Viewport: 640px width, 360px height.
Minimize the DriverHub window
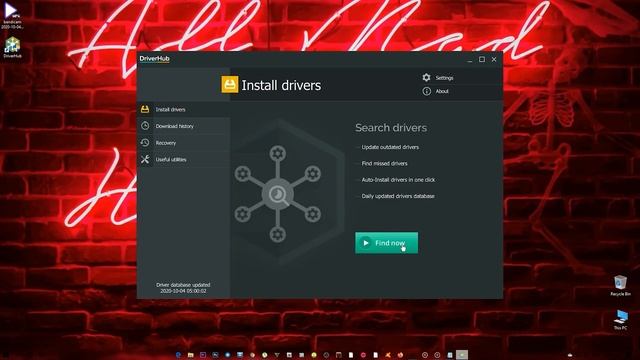tap(470, 60)
